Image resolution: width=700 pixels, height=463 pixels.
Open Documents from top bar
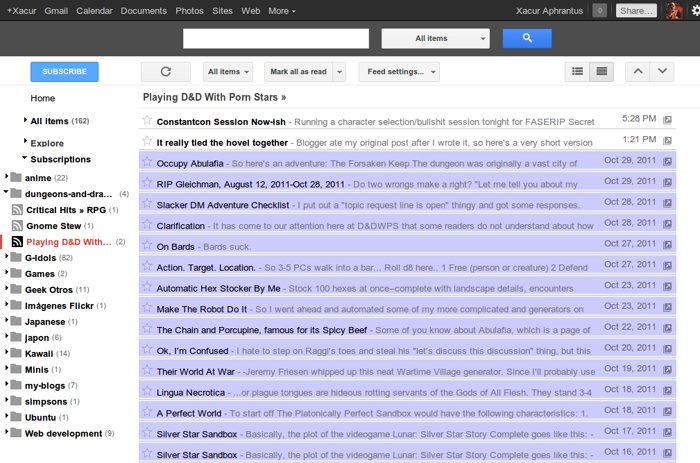click(x=143, y=11)
